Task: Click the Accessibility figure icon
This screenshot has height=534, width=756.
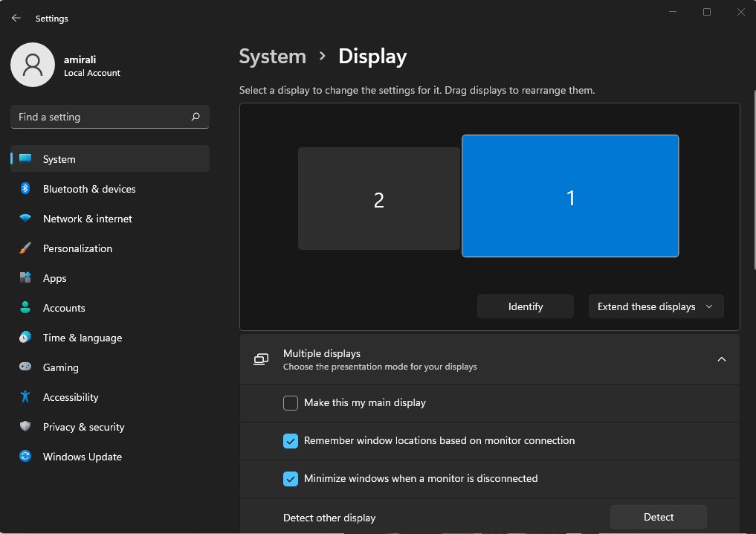Action: [x=25, y=396]
